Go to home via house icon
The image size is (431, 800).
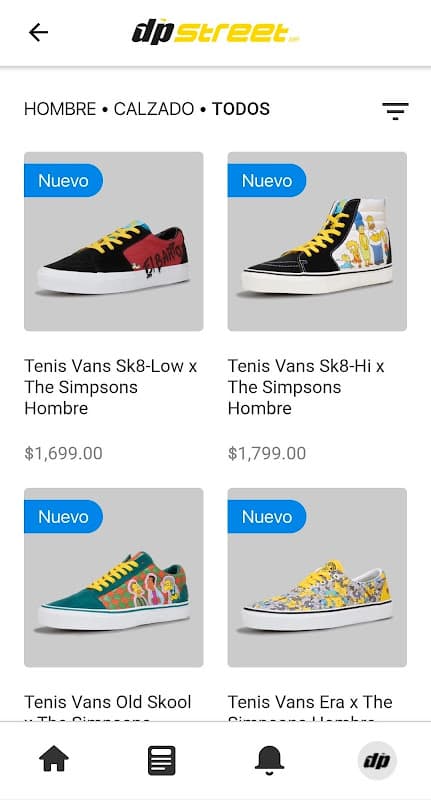click(54, 759)
